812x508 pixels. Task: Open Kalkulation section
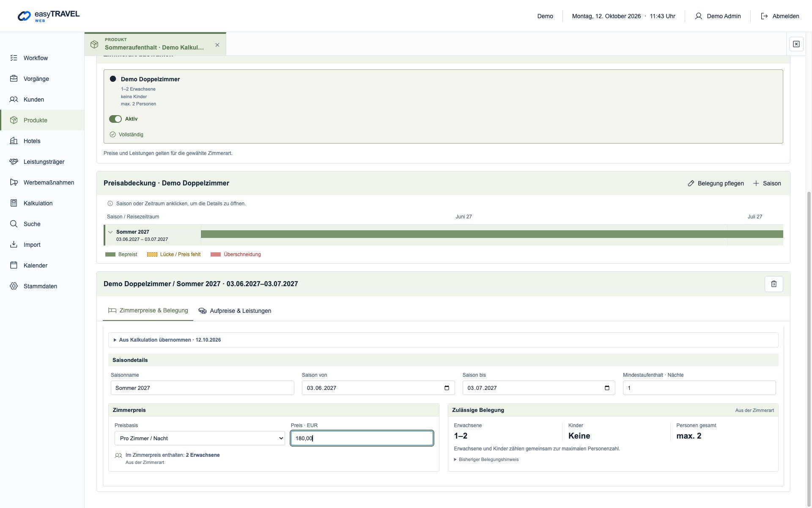click(x=42, y=203)
